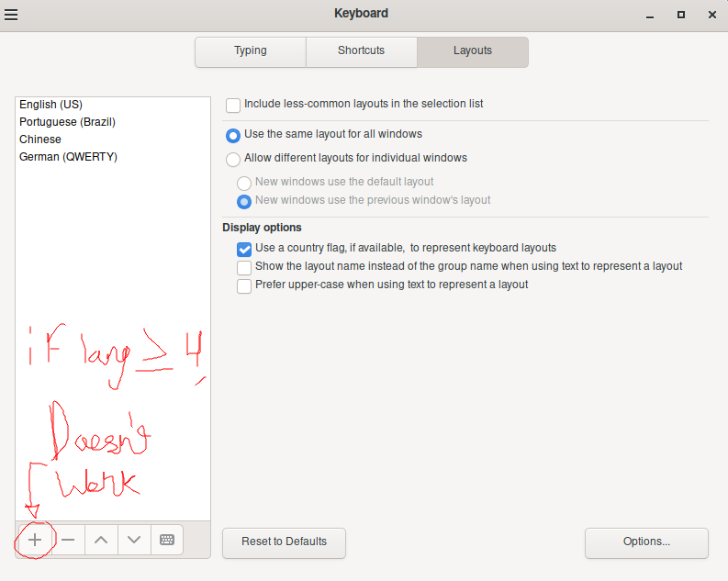Move selected layout down

(x=134, y=540)
